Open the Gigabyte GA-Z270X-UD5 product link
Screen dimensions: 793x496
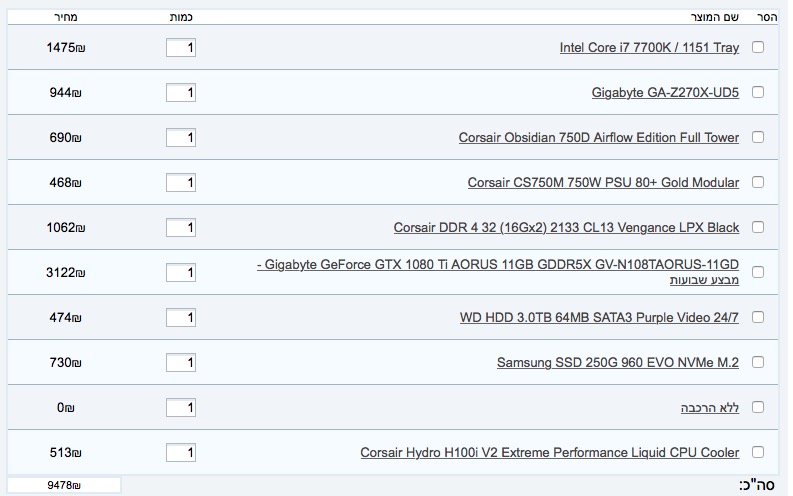[666, 93]
